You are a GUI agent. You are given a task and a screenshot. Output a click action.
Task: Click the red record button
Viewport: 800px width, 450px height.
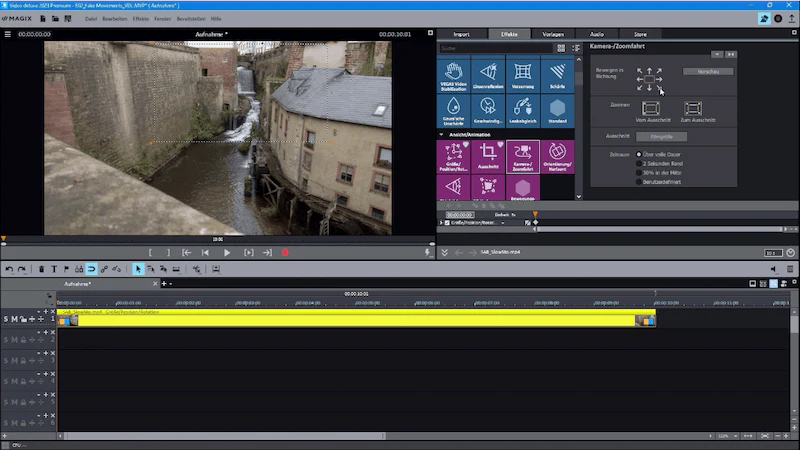pos(285,253)
